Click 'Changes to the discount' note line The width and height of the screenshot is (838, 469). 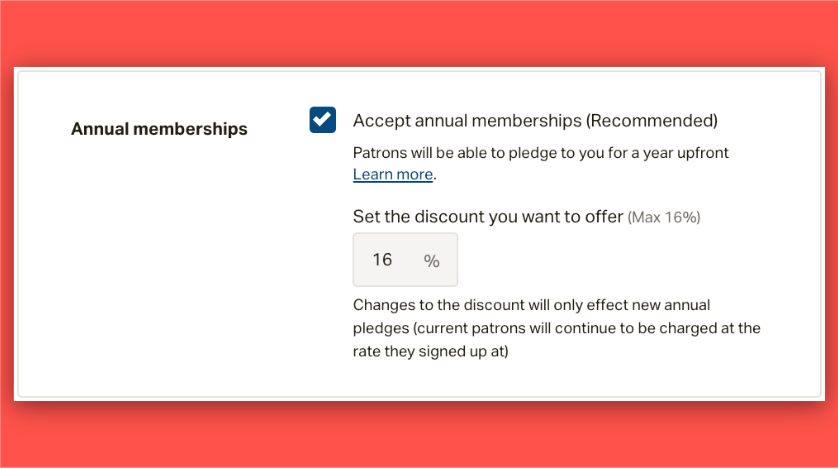(x=531, y=305)
